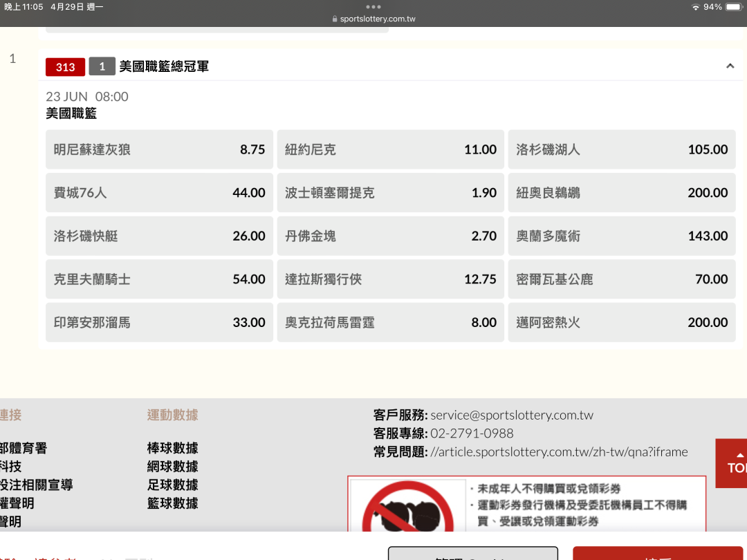Open 籃球數據 link
The image size is (747, 560).
(172, 503)
